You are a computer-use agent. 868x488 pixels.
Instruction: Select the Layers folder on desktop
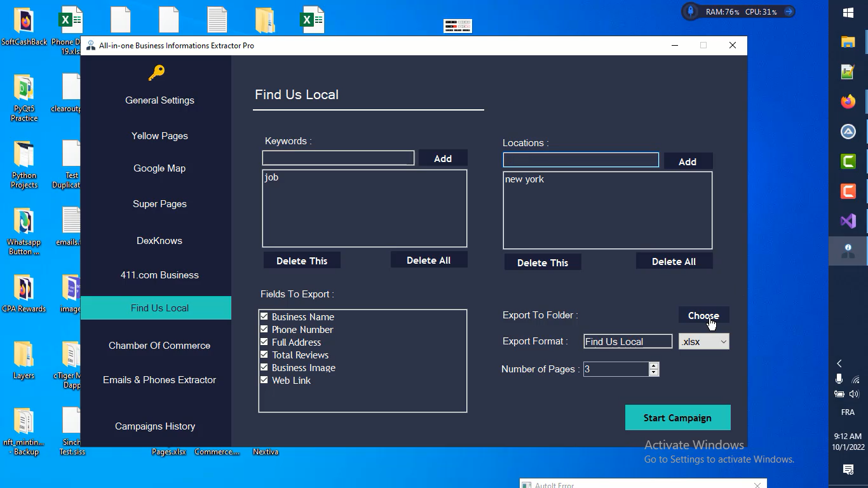[24, 360]
